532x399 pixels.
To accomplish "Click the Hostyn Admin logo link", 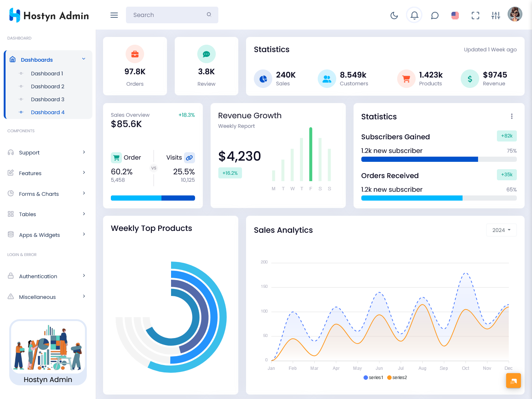I will [49, 16].
